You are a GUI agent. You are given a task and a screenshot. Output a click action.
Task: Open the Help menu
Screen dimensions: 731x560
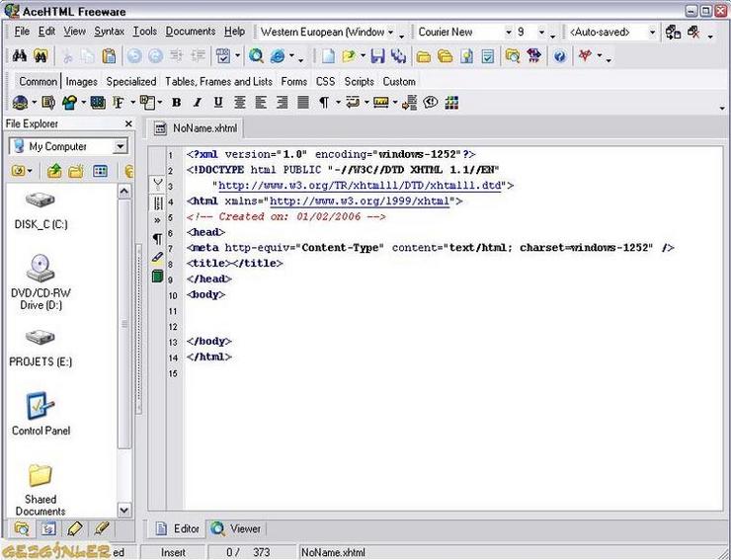(234, 32)
